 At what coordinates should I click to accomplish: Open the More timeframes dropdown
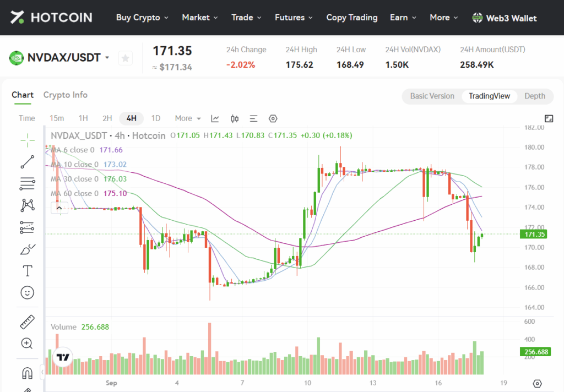(x=188, y=118)
